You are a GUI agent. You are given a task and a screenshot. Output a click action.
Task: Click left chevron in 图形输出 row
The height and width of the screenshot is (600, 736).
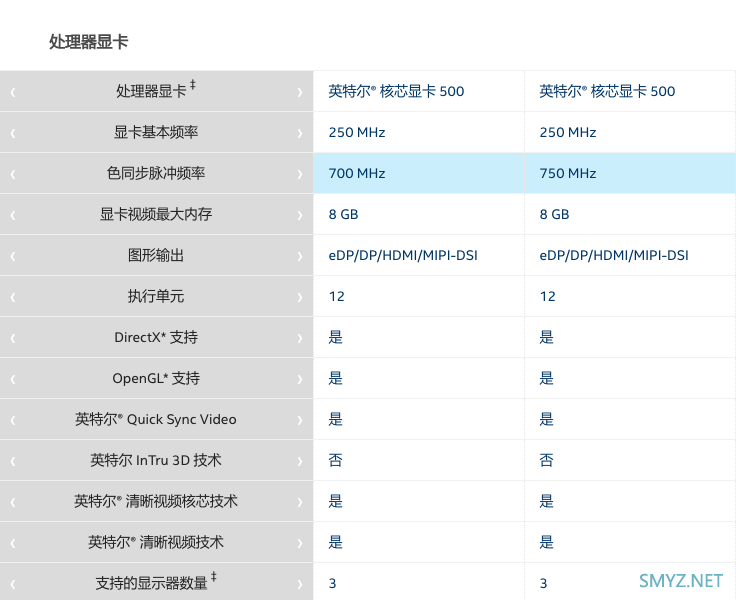(13, 256)
